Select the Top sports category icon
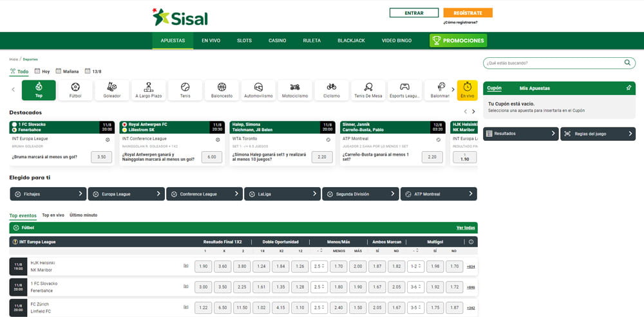 coord(39,90)
